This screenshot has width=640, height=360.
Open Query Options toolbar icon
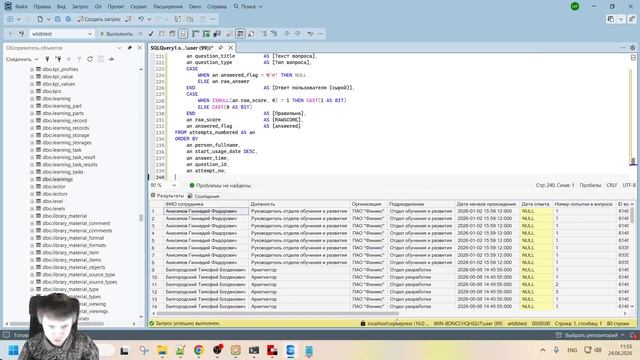(172, 34)
